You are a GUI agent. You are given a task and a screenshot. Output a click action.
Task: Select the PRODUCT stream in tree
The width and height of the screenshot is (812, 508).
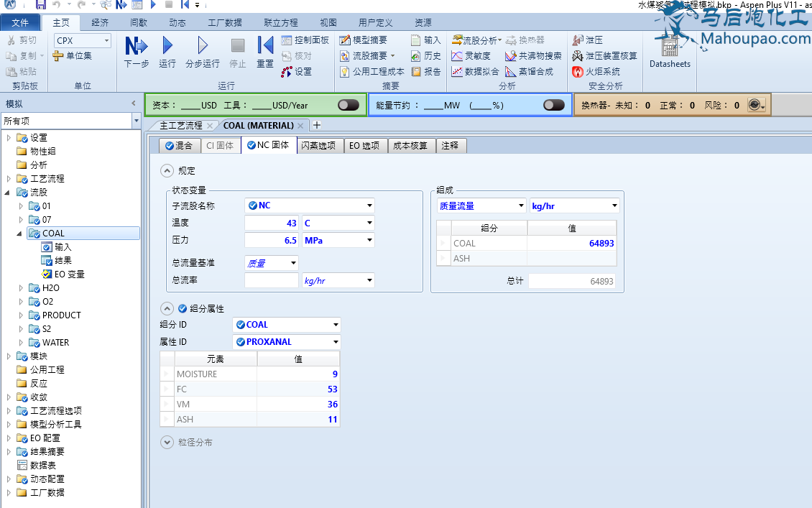click(x=61, y=315)
